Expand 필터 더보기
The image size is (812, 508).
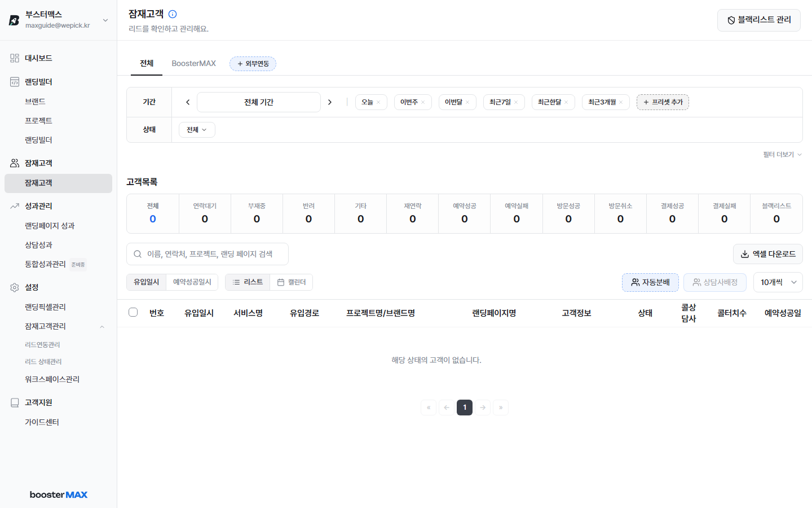pos(782,155)
